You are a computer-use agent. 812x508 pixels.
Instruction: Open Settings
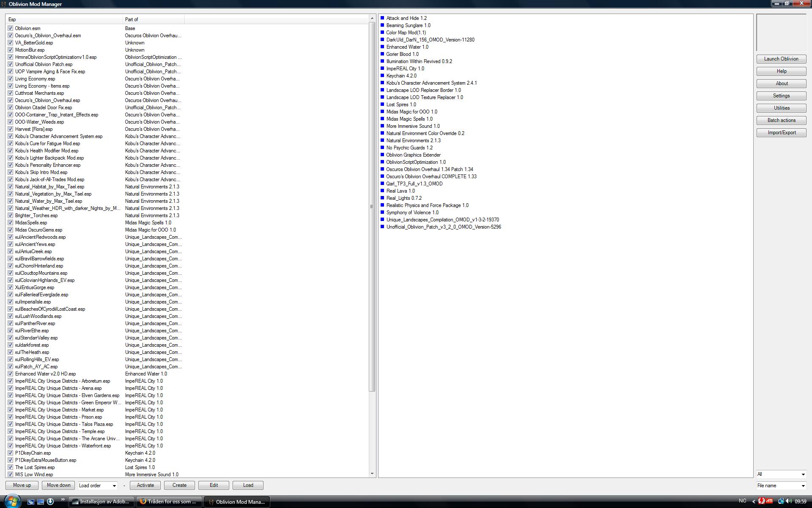[781, 96]
